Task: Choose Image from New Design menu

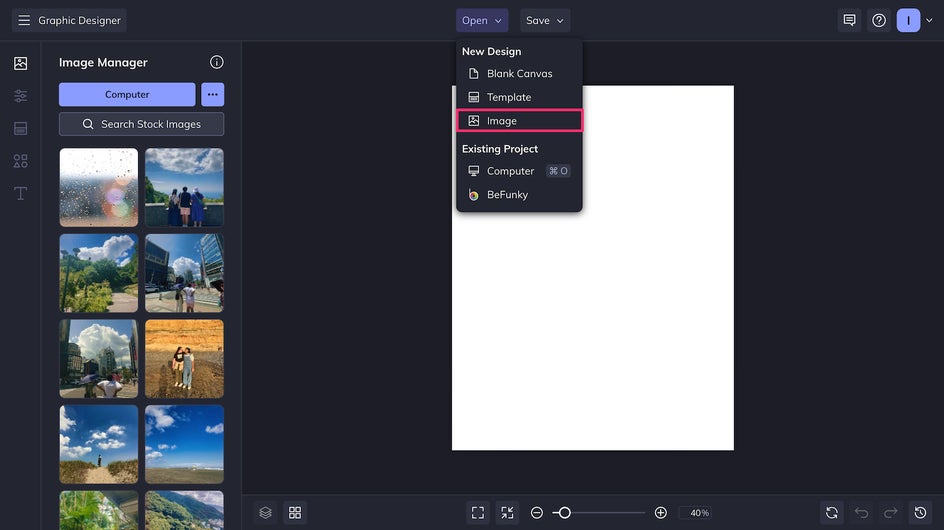Action: pyautogui.click(x=519, y=120)
